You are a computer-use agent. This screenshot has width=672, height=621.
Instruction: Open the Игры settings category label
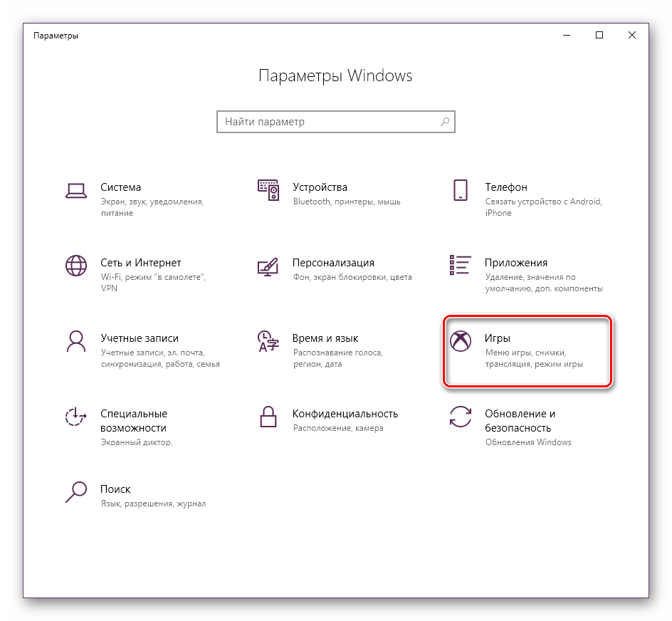(498, 338)
